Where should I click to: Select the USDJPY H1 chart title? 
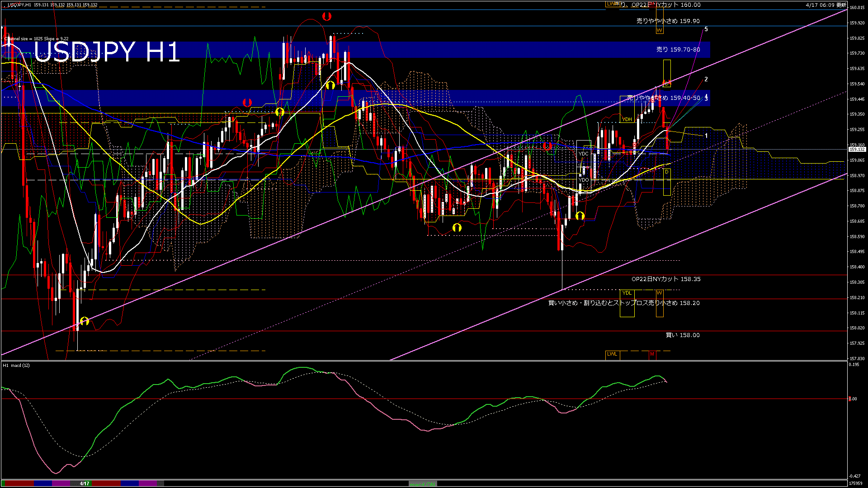[x=107, y=52]
